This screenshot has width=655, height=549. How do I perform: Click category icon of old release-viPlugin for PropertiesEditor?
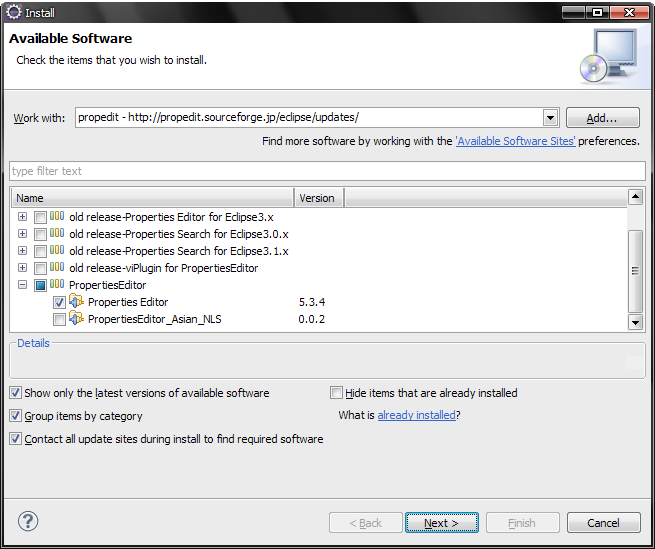point(57,267)
